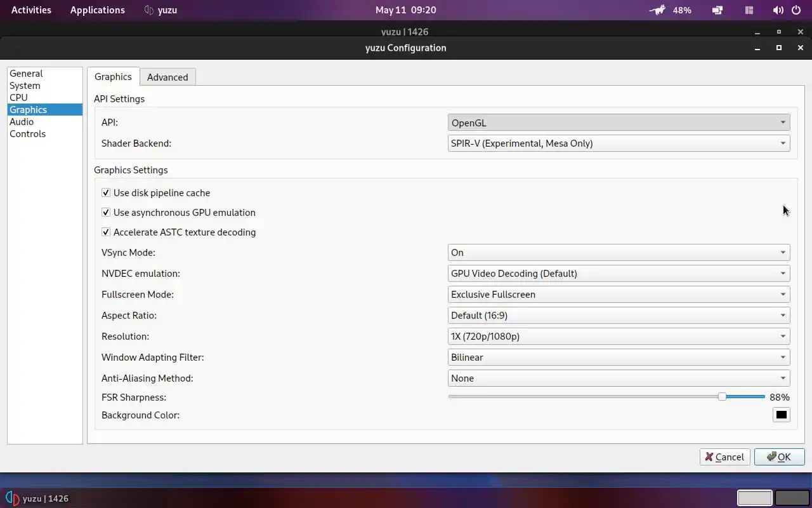The image size is (812, 508).
Task: Click the FSR Sharpness 88% value
Action: (780, 398)
